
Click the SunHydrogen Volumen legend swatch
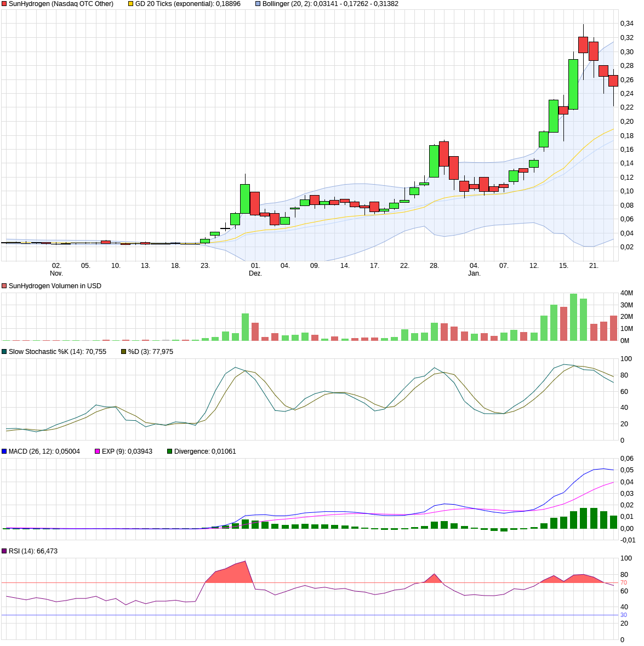tap(4, 286)
